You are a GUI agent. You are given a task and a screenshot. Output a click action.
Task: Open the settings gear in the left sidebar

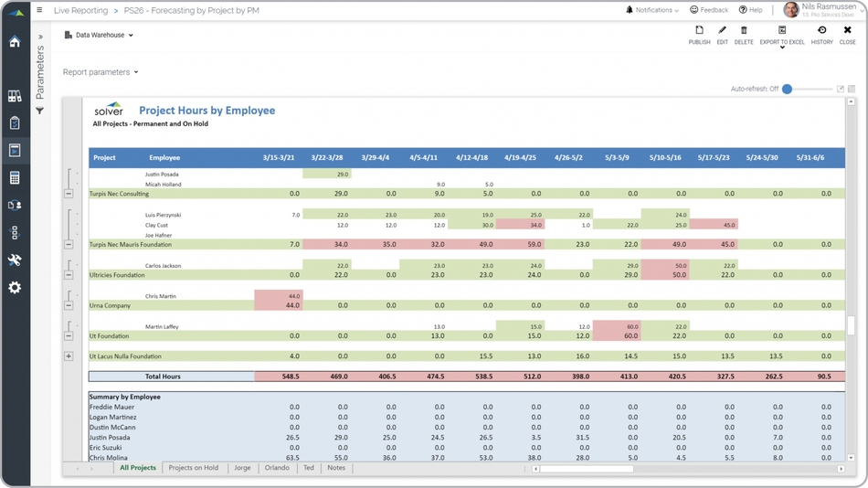click(x=15, y=288)
